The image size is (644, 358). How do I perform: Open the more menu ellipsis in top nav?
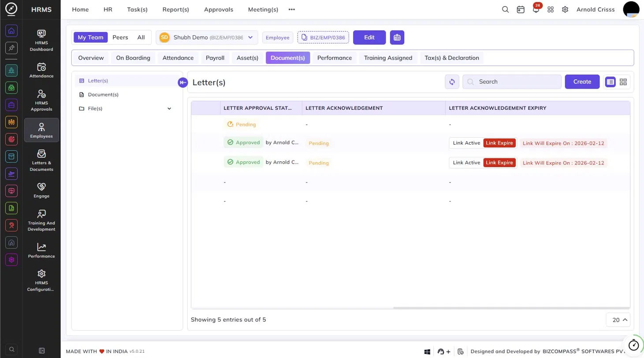(x=292, y=9)
